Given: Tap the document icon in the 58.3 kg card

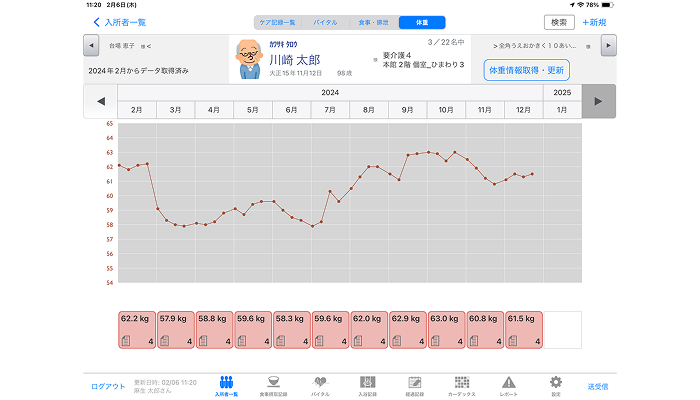Looking at the screenshot, I should pos(280,341).
